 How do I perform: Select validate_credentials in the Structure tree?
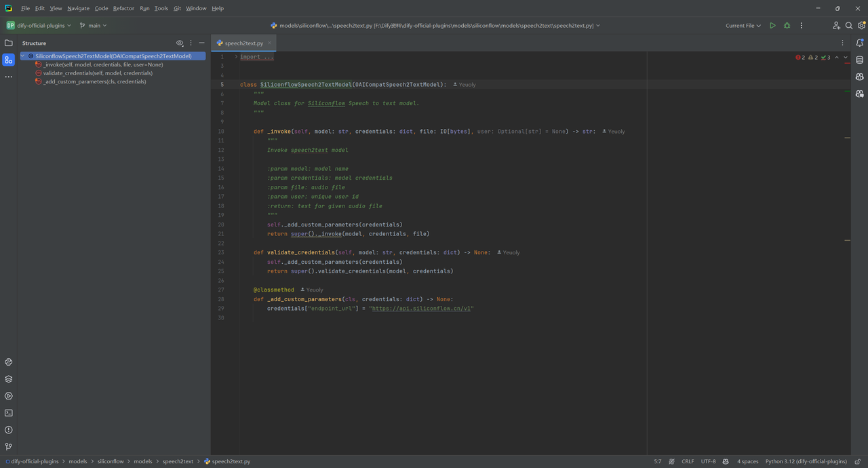coord(98,73)
